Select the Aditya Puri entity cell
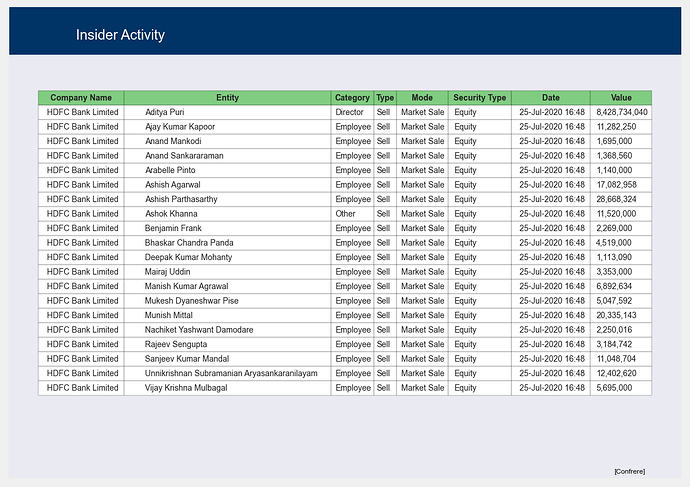This screenshot has width=690, height=487. point(227,112)
